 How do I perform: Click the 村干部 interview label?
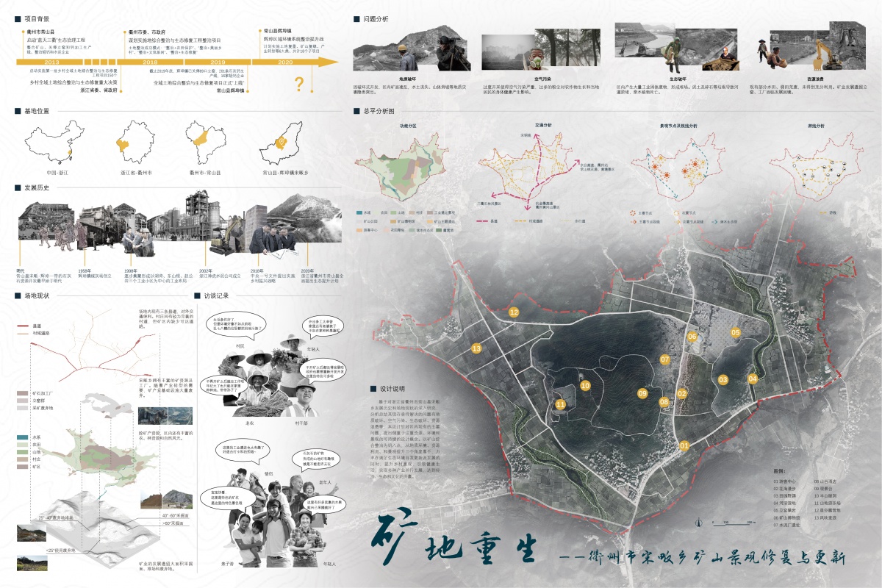click(301, 423)
